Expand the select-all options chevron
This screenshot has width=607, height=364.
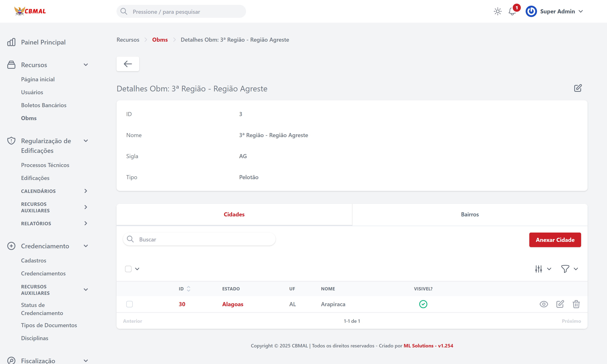pyautogui.click(x=137, y=269)
